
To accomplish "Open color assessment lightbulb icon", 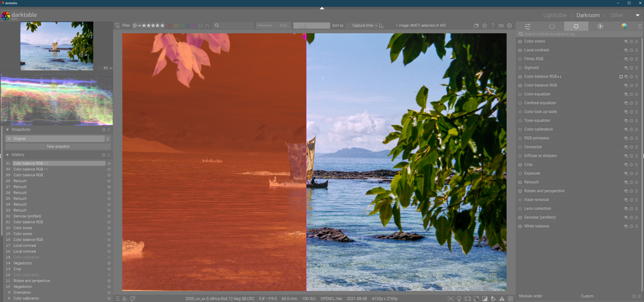I will (x=459, y=299).
